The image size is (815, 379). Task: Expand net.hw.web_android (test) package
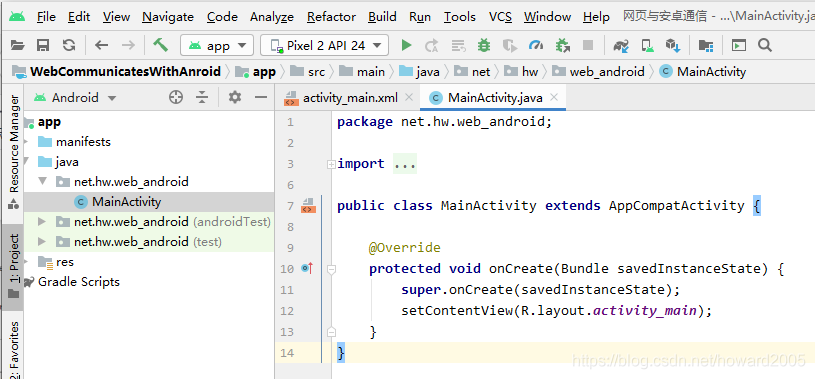pos(43,242)
